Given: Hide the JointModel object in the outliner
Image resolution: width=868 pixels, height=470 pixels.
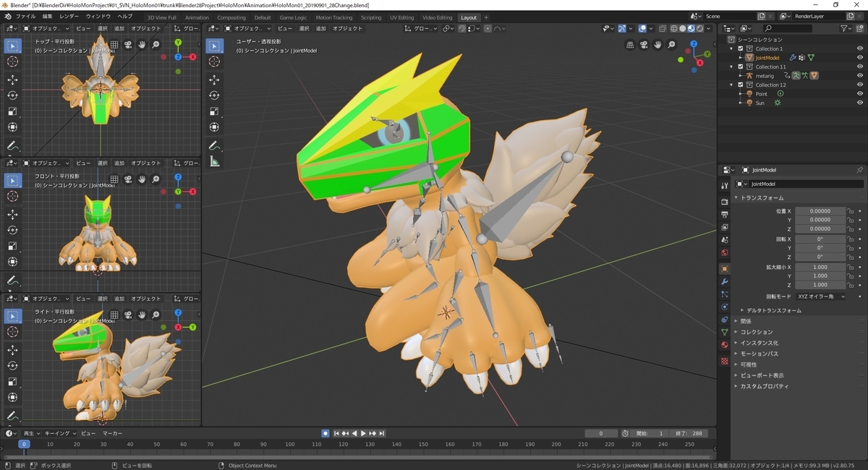Looking at the screenshot, I should (x=859, y=58).
